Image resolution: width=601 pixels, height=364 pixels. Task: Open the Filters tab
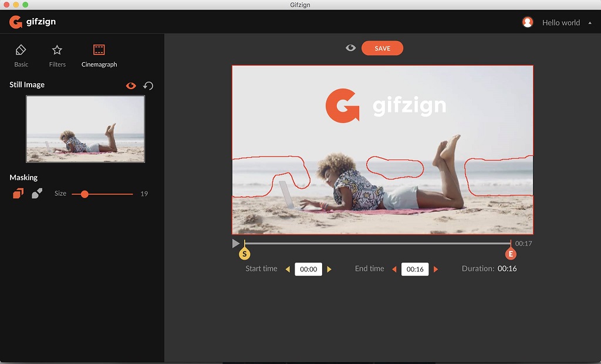click(x=57, y=56)
